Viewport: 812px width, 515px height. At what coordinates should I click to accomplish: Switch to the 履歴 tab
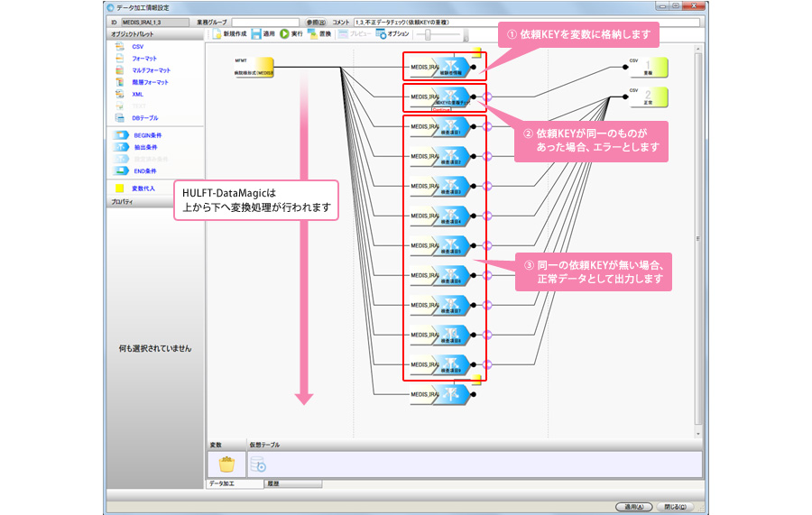[x=273, y=484]
